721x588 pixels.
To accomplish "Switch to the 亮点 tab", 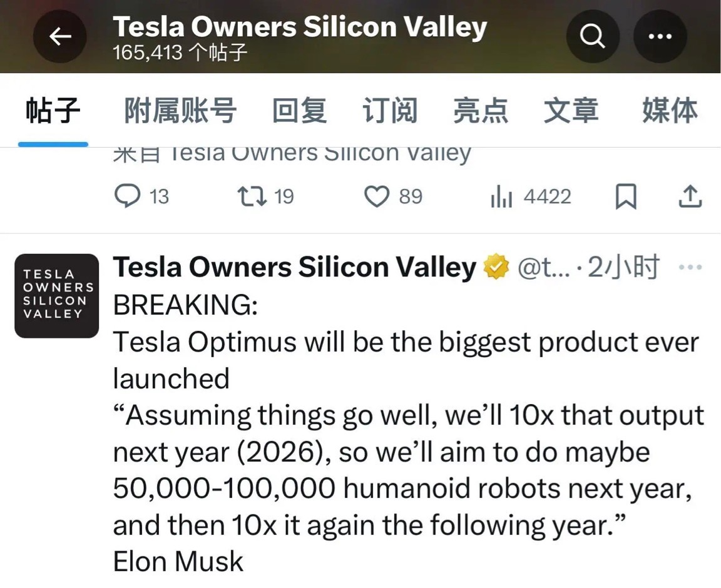I will (481, 111).
